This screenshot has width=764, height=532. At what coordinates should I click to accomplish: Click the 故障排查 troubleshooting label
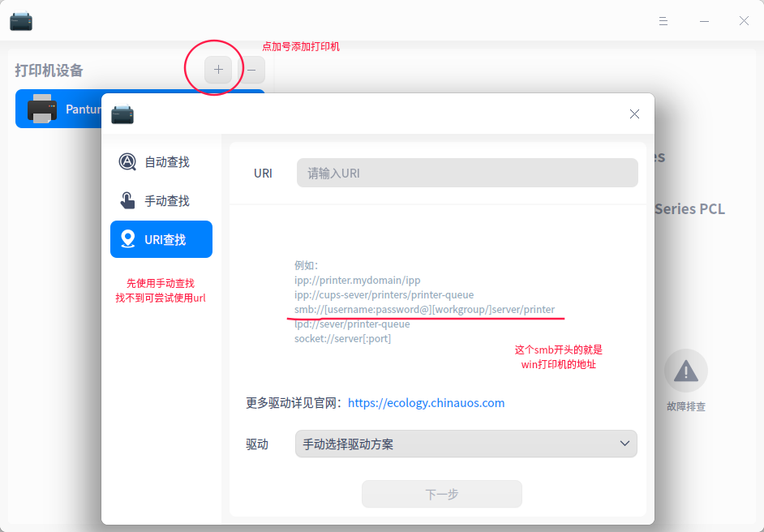pyautogui.click(x=685, y=406)
